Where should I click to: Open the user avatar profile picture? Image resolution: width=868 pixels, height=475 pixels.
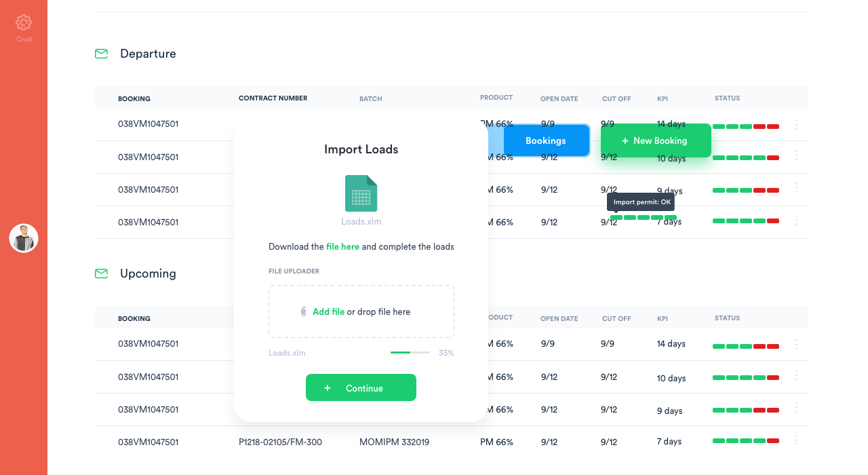(x=24, y=239)
